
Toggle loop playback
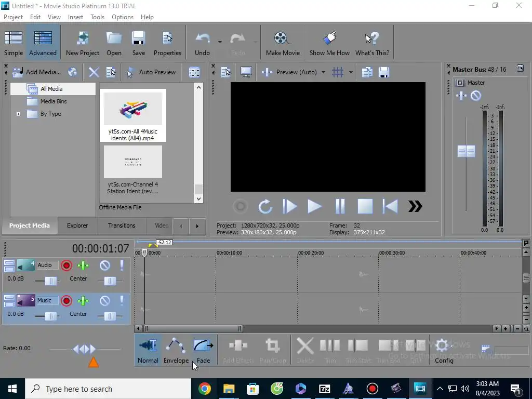coord(265,206)
